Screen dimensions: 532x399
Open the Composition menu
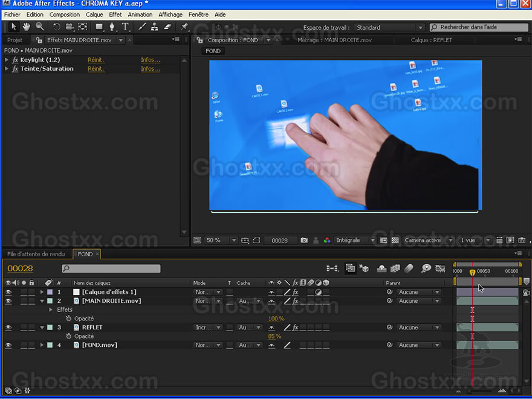(x=65, y=15)
